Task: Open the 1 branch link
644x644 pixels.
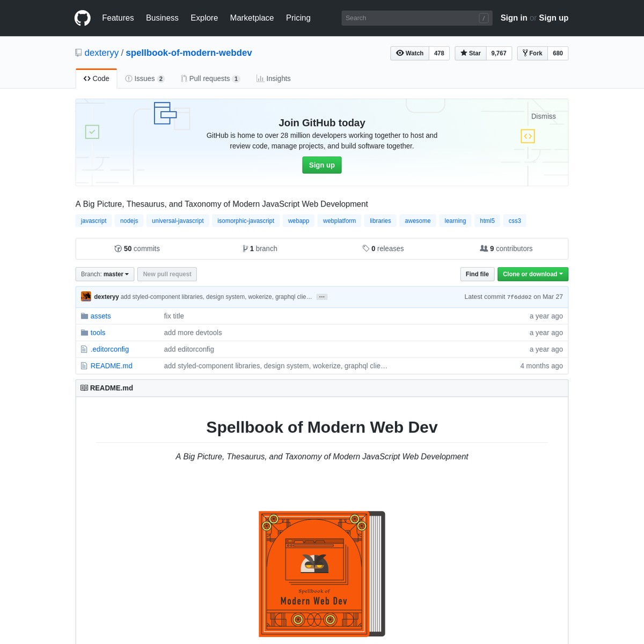Action: tap(260, 248)
